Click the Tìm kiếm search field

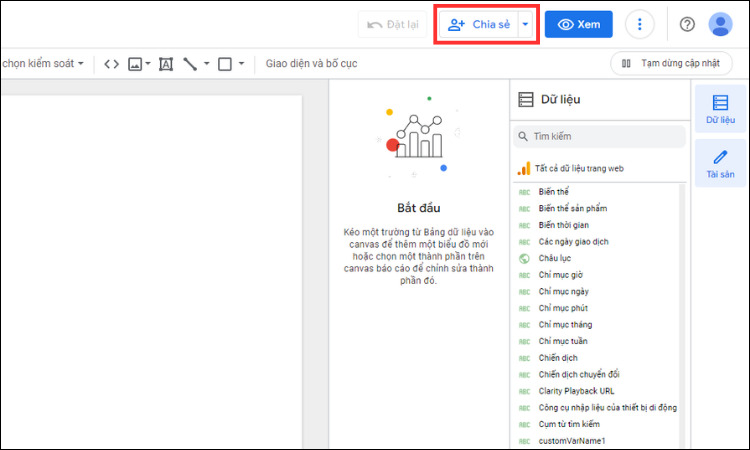(x=599, y=136)
